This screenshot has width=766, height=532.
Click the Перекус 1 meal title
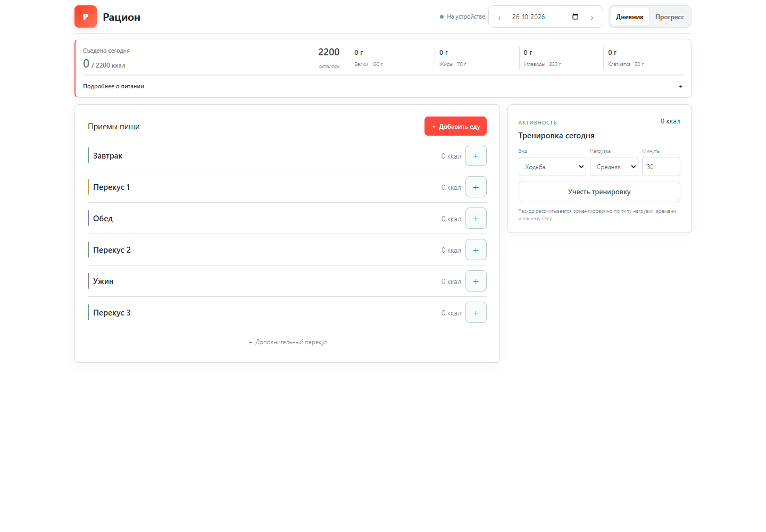tap(112, 187)
